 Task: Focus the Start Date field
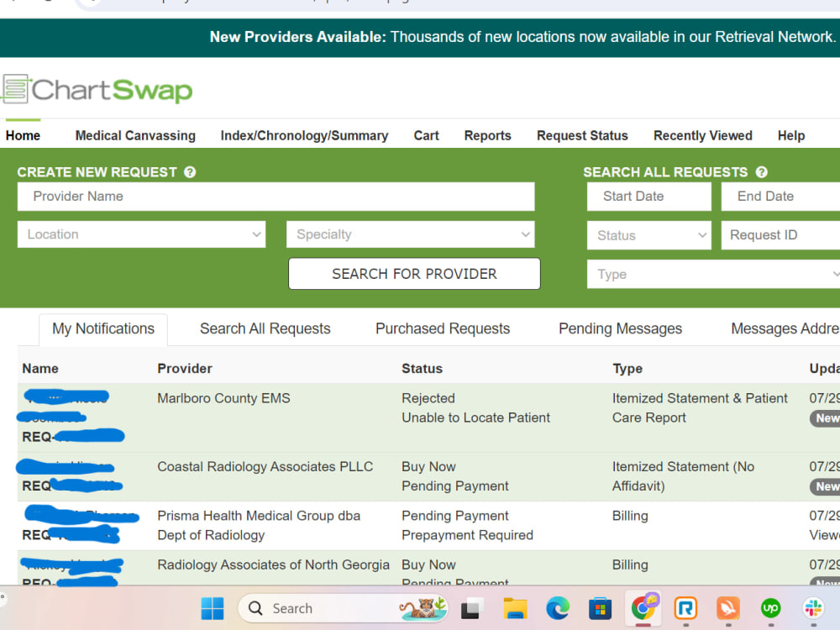point(649,197)
